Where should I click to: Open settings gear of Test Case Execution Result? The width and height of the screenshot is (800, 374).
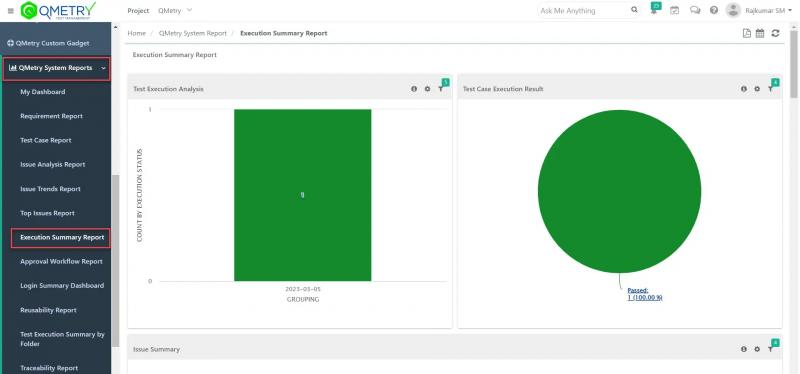tap(757, 89)
